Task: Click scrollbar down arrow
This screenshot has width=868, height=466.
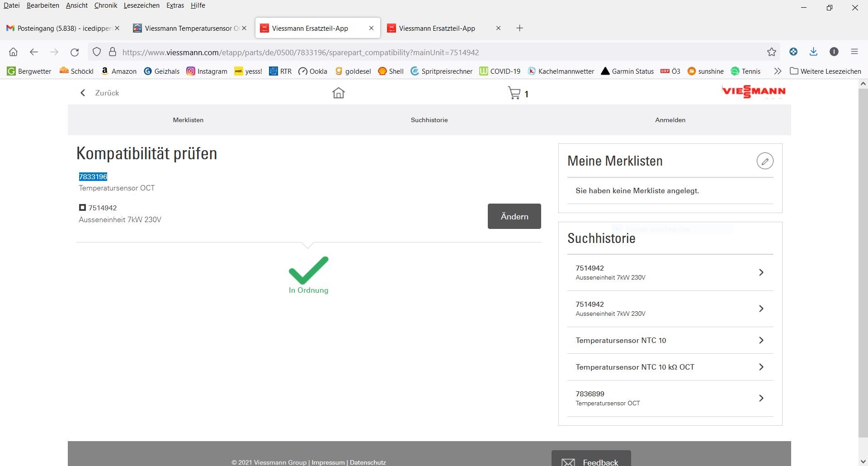Action: tap(863, 461)
